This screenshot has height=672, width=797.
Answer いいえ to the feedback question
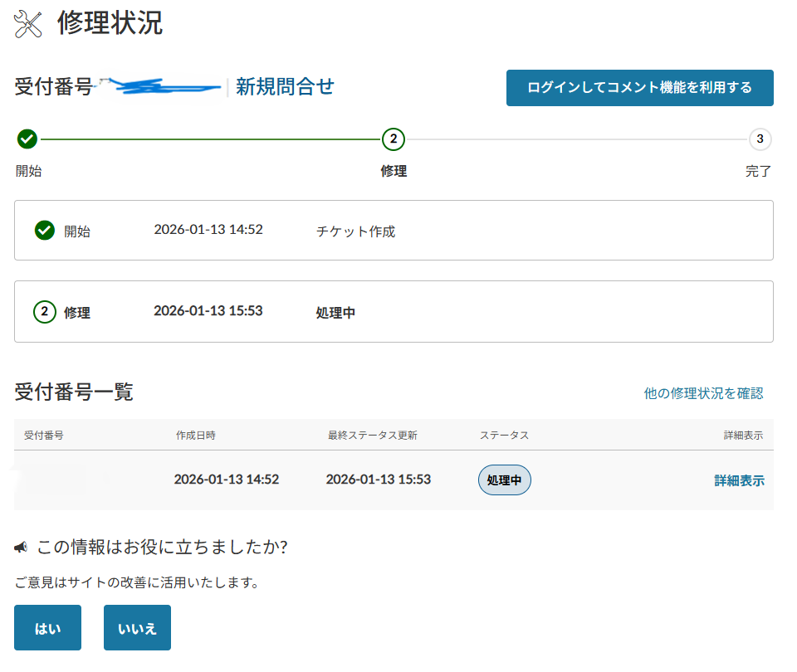tap(137, 628)
